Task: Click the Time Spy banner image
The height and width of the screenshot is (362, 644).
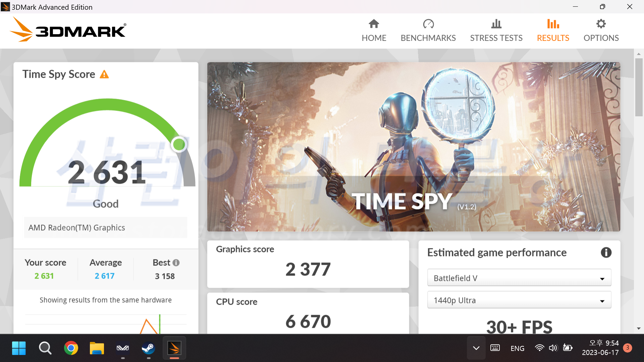Action: point(413,146)
